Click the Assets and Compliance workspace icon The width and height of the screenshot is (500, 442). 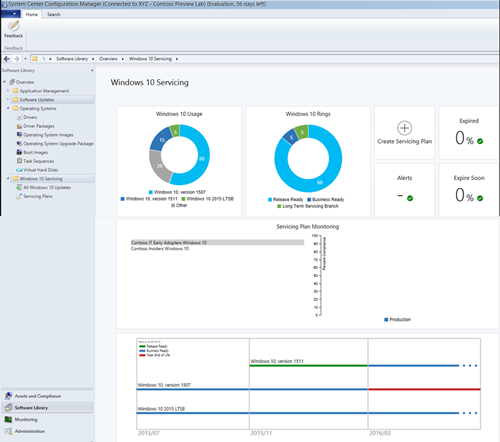click(8, 396)
